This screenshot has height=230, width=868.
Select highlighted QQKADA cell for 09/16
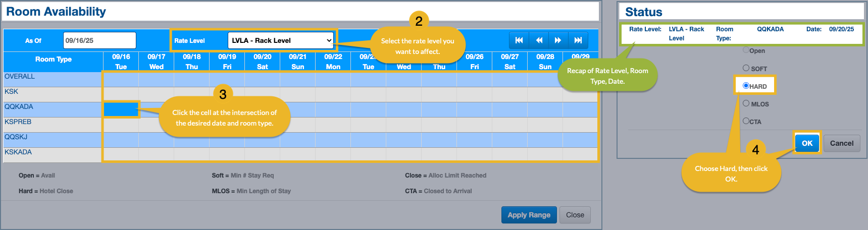point(121,109)
